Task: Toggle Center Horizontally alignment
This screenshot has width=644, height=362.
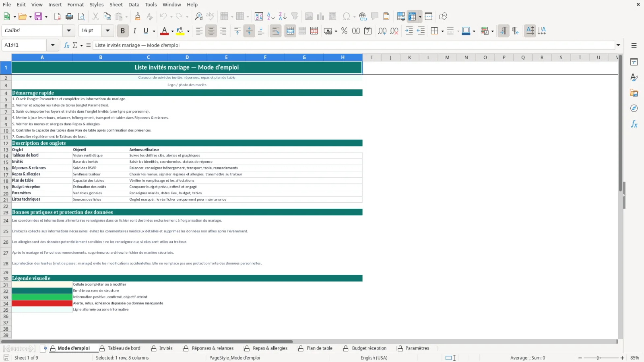Action: tap(211, 31)
